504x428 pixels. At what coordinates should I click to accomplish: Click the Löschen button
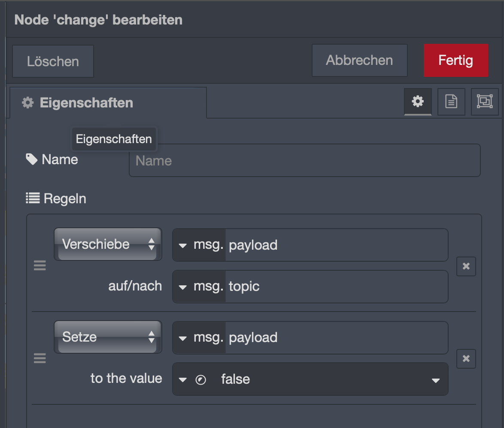[53, 61]
